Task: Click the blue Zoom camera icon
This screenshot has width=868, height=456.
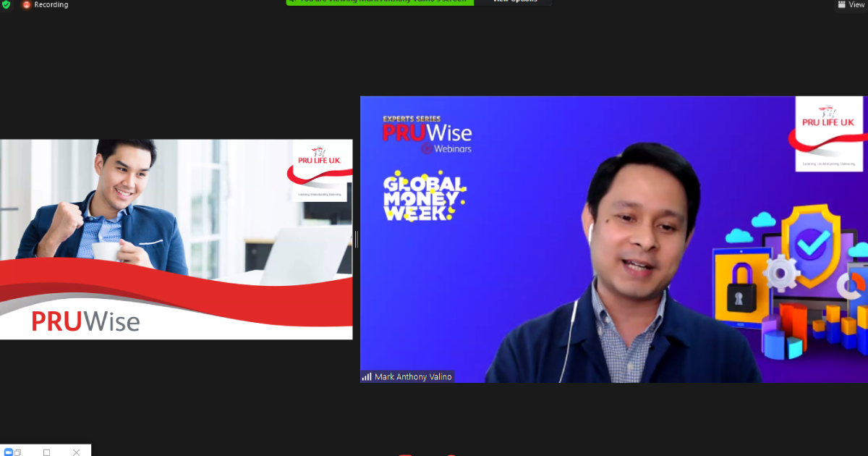Action: (x=9, y=452)
